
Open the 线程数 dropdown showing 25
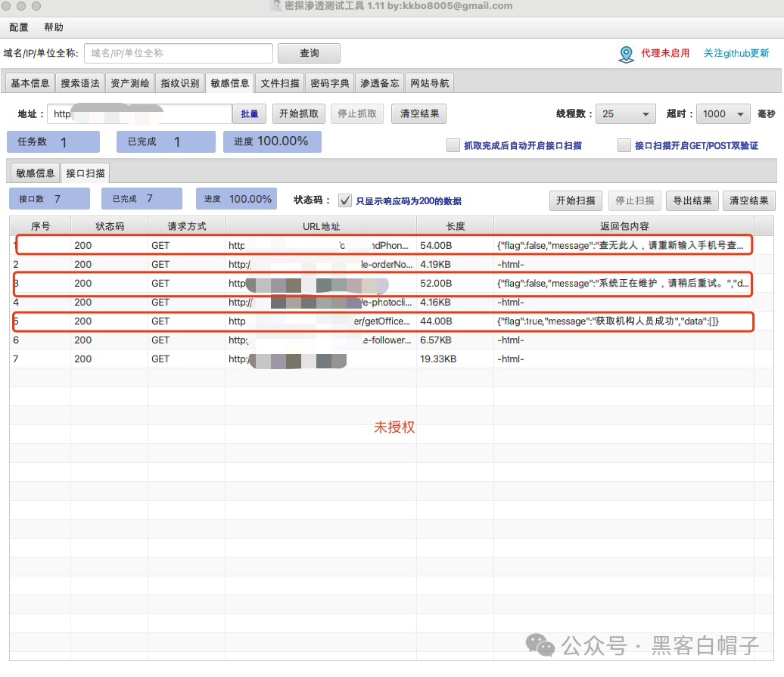(x=627, y=114)
